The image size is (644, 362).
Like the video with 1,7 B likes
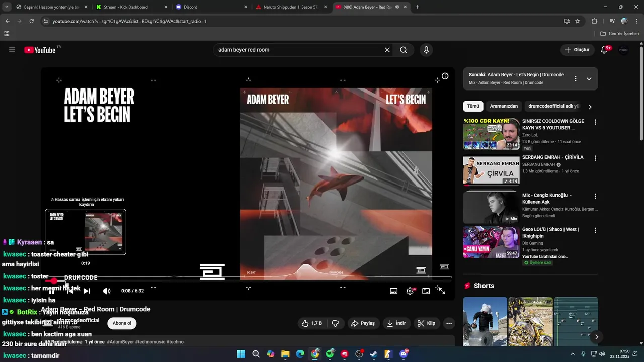tap(311, 323)
